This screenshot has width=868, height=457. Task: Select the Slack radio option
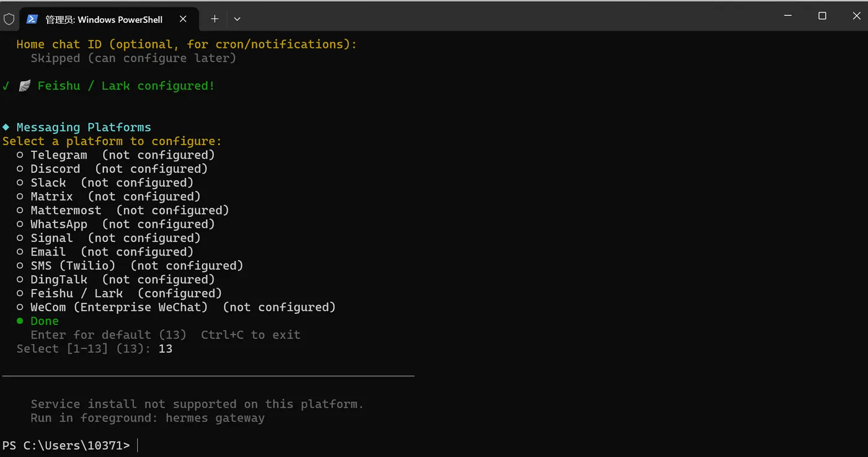(x=20, y=183)
